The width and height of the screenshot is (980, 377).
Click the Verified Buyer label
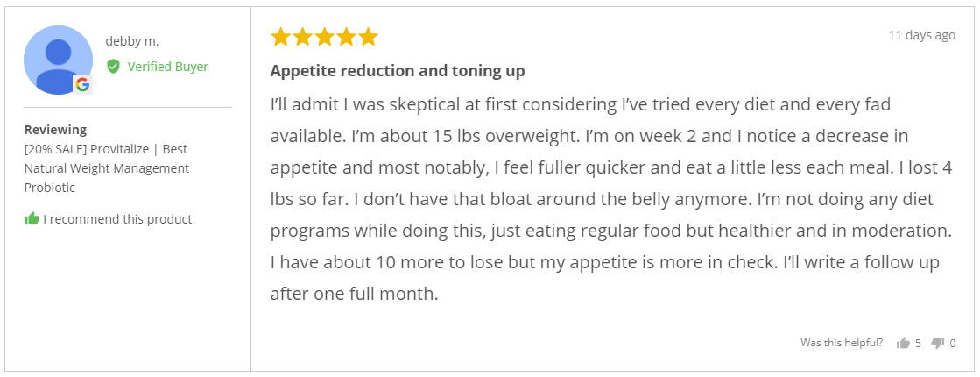tap(167, 67)
